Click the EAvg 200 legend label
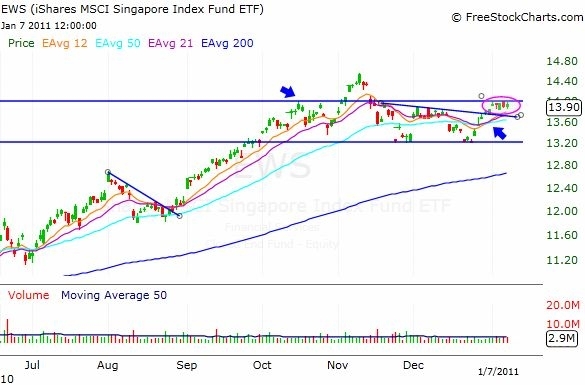This screenshot has width=585, height=385. coord(227,43)
